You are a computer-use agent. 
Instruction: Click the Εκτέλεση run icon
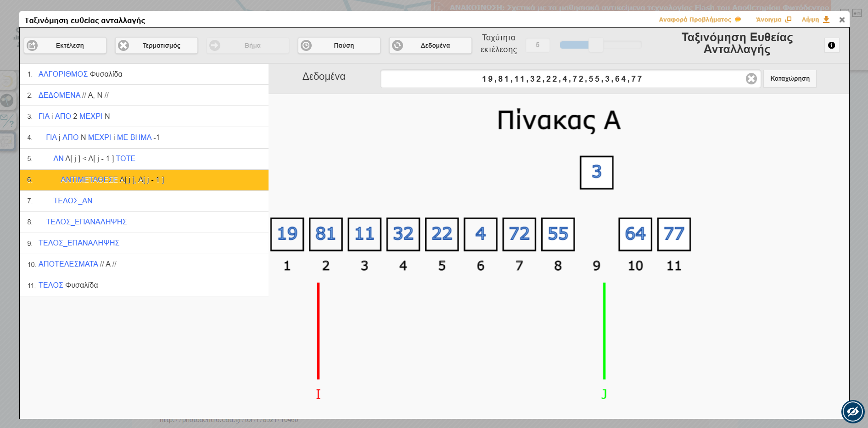(33, 45)
